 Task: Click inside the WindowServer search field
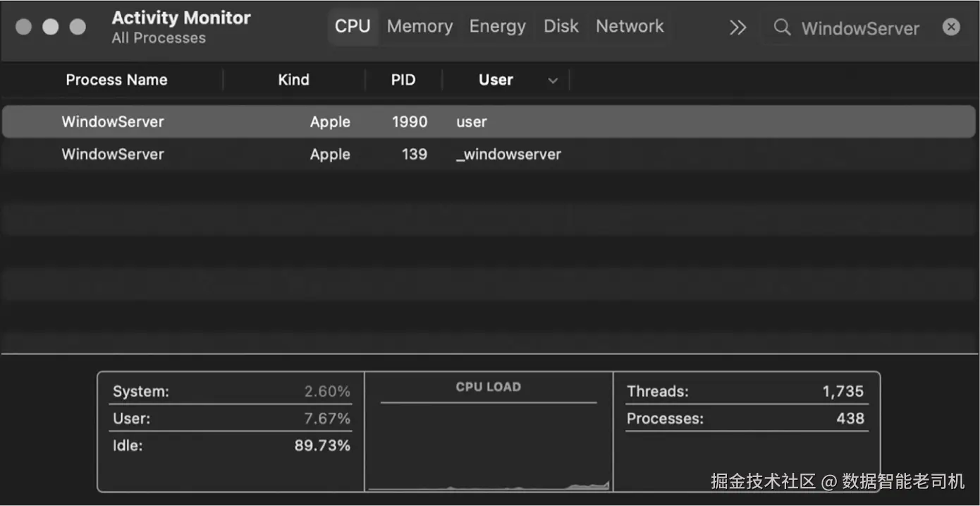coord(860,28)
